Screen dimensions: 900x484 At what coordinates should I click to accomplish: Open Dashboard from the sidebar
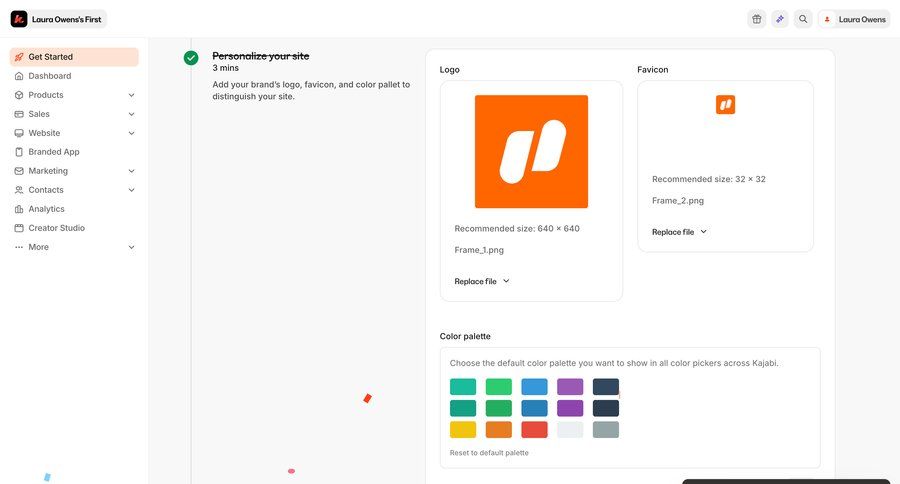pos(74,76)
